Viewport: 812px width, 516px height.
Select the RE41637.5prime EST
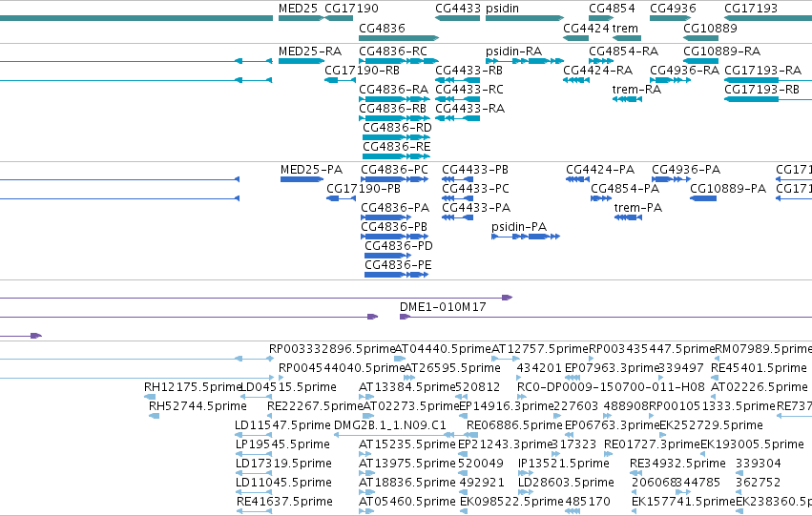254,511
